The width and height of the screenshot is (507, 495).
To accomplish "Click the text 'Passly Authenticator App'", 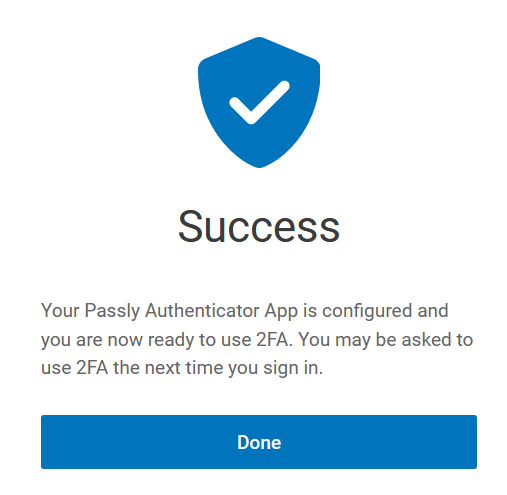I will (x=191, y=311).
